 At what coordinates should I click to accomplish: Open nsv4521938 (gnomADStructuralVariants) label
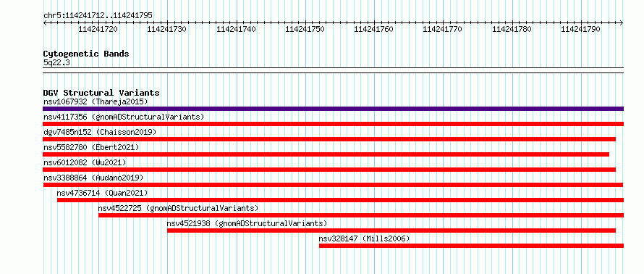tap(247, 223)
